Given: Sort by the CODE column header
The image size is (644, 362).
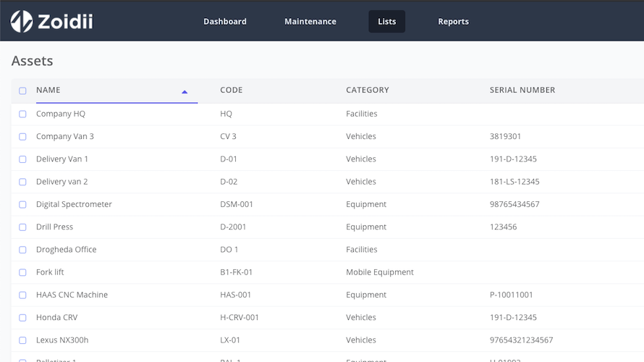Looking at the screenshot, I should click(232, 90).
